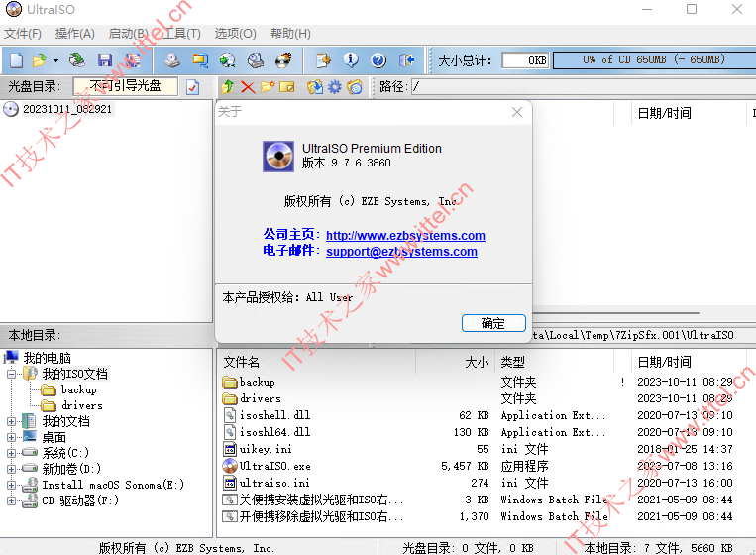756x555 pixels.
Task: Click the 大小总计 0KB size field
Action: pyautogui.click(x=525, y=60)
